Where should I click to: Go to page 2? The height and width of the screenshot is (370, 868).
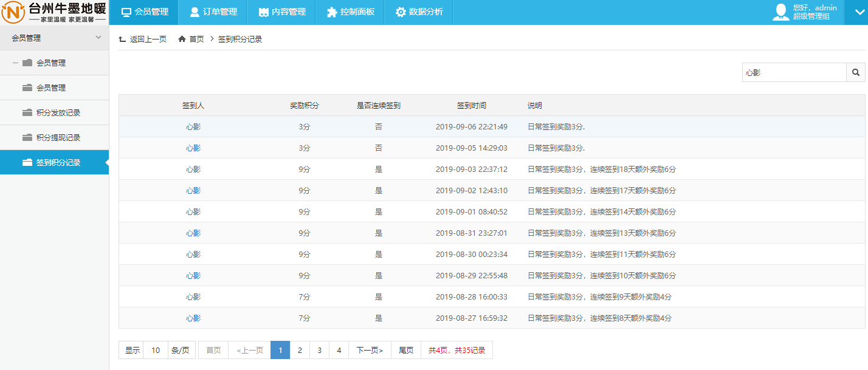click(x=300, y=350)
